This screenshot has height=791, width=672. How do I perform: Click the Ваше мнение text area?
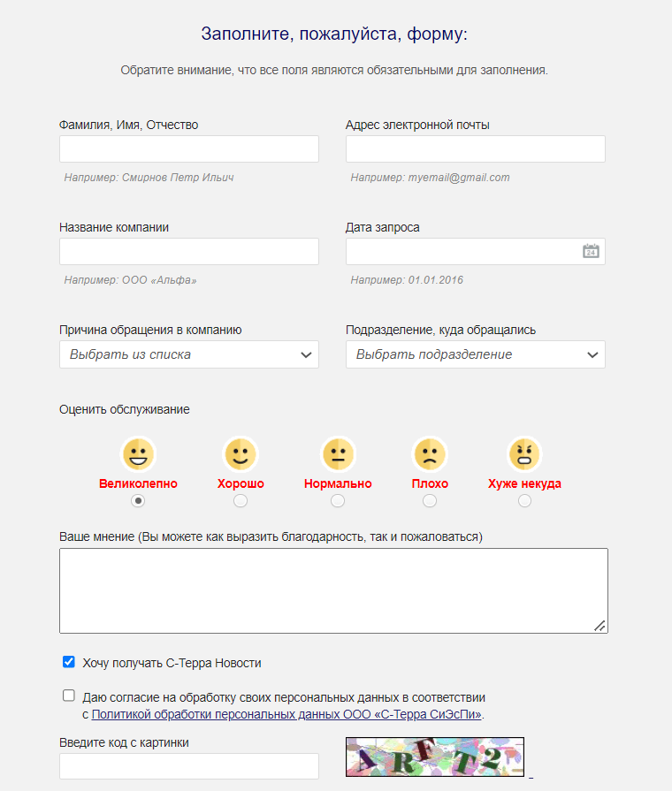(333, 590)
